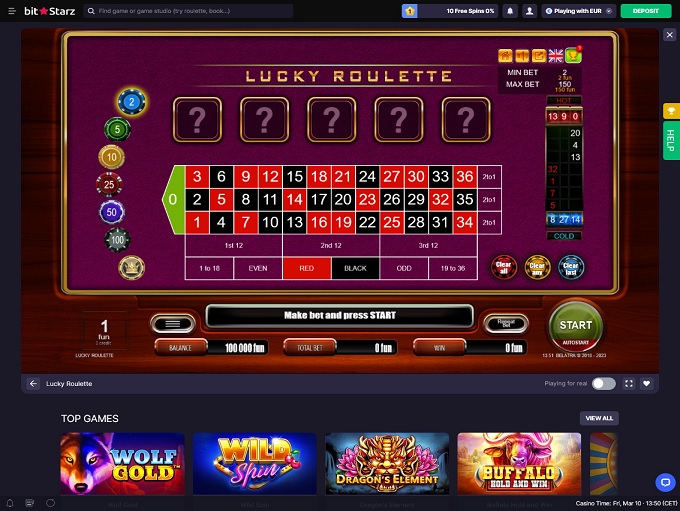Mute sound with speaker icon
The width and height of the screenshot is (680, 511).
pos(522,56)
